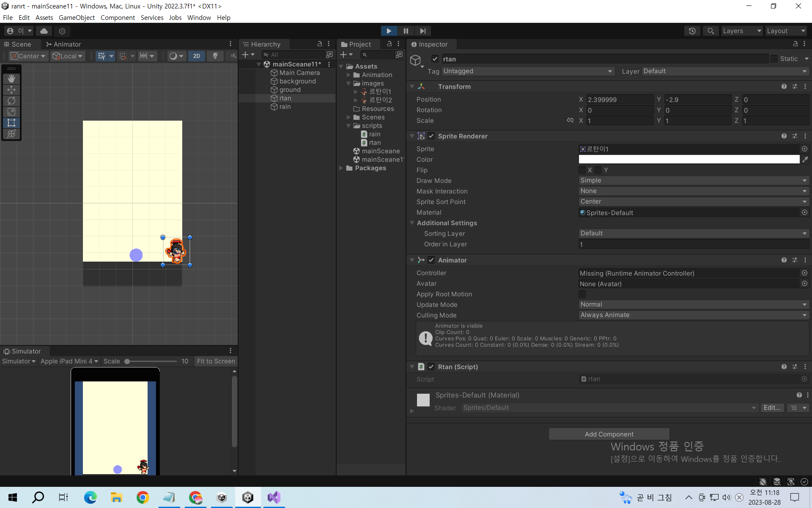Click the Fit to Screen button

(216, 361)
